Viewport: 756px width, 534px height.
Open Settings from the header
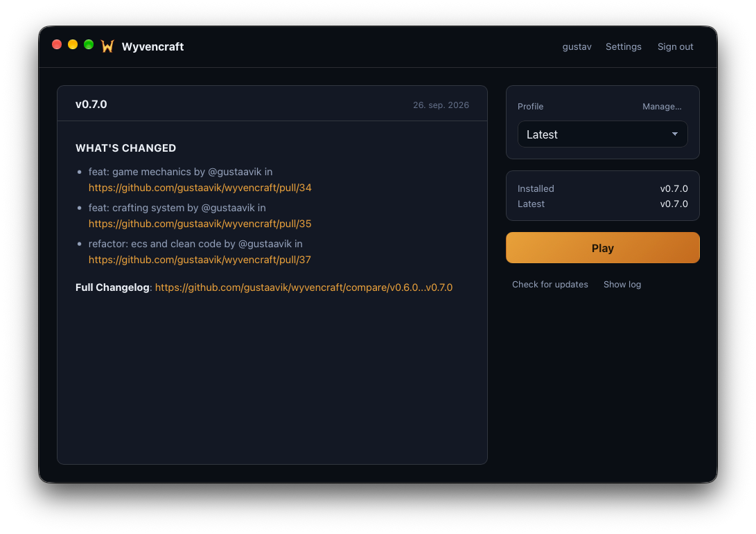click(x=624, y=46)
